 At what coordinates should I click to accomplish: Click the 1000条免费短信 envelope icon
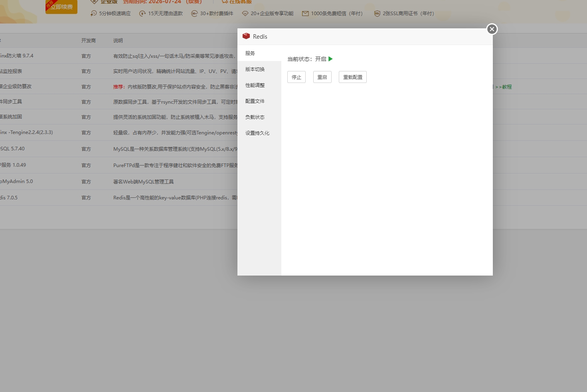click(305, 13)
